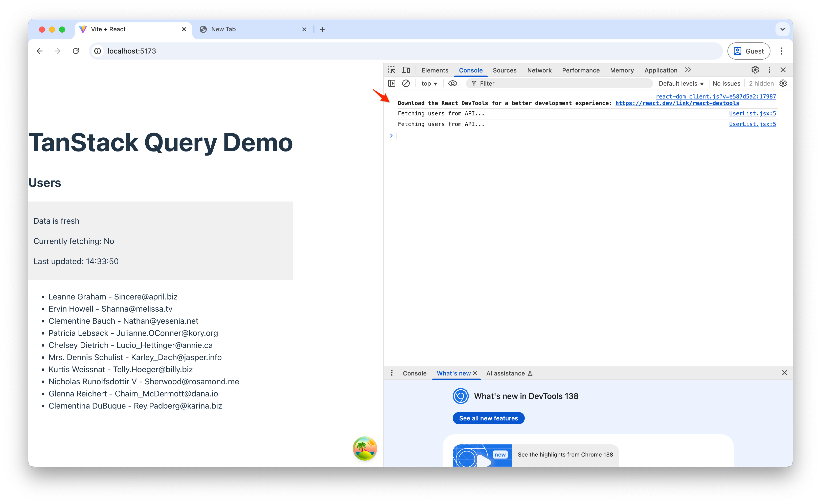This screenshot has height=504, width=821.
Task: Open the top JavaScript context dropdown
Action: click(429, 84)
